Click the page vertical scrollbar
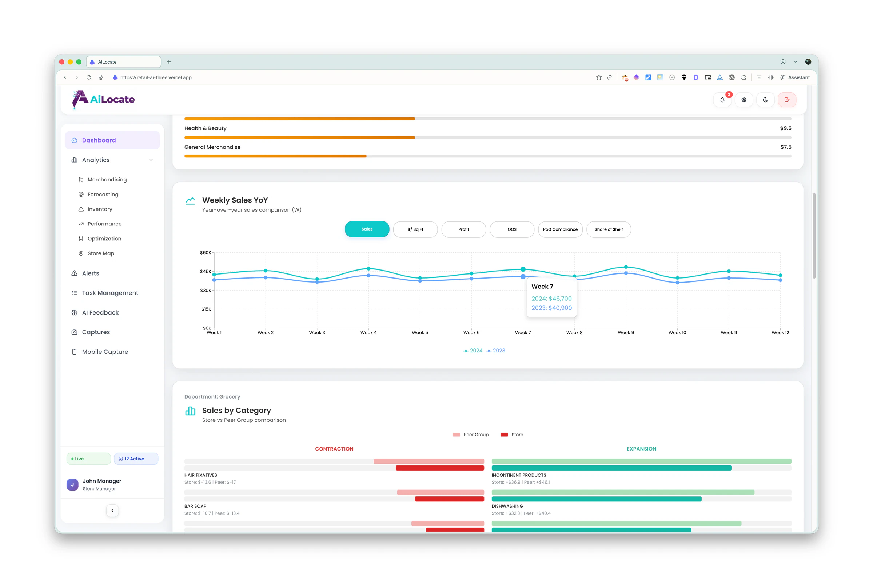 814,236
